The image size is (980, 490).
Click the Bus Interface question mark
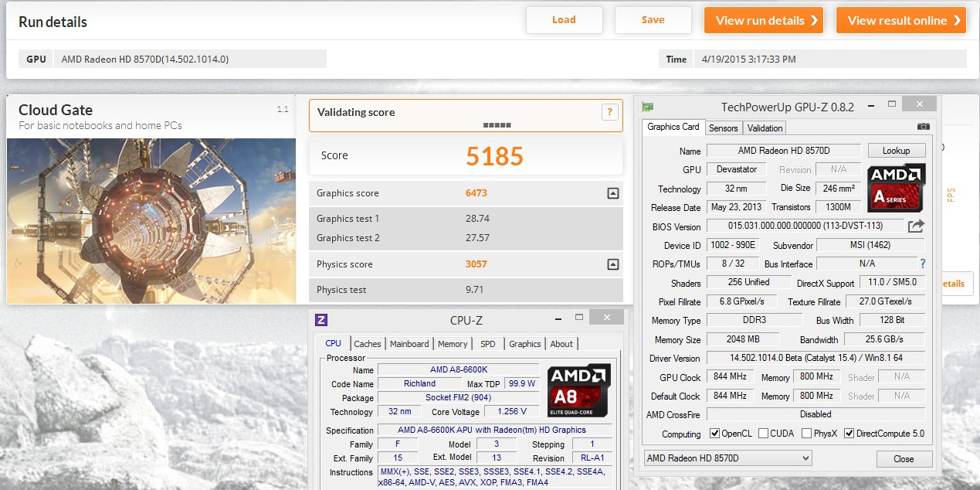pos(922,264)
